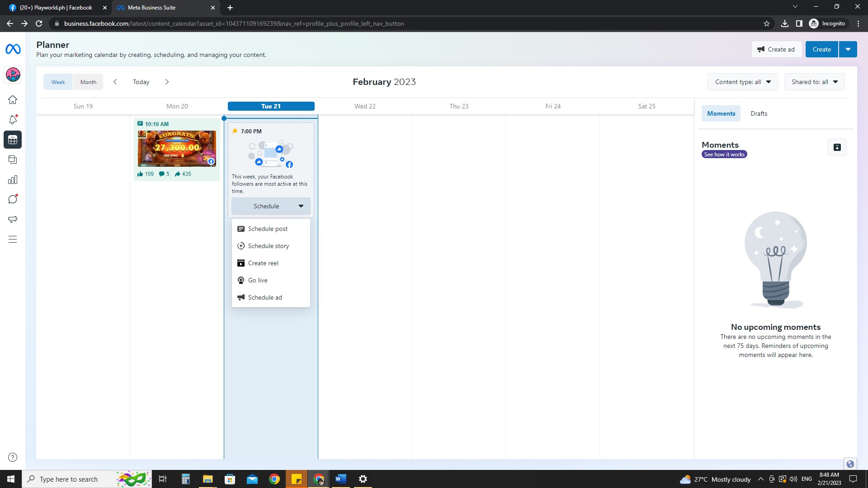Switch calendar to Month view
868x488 pixels.
pos(88,82)
